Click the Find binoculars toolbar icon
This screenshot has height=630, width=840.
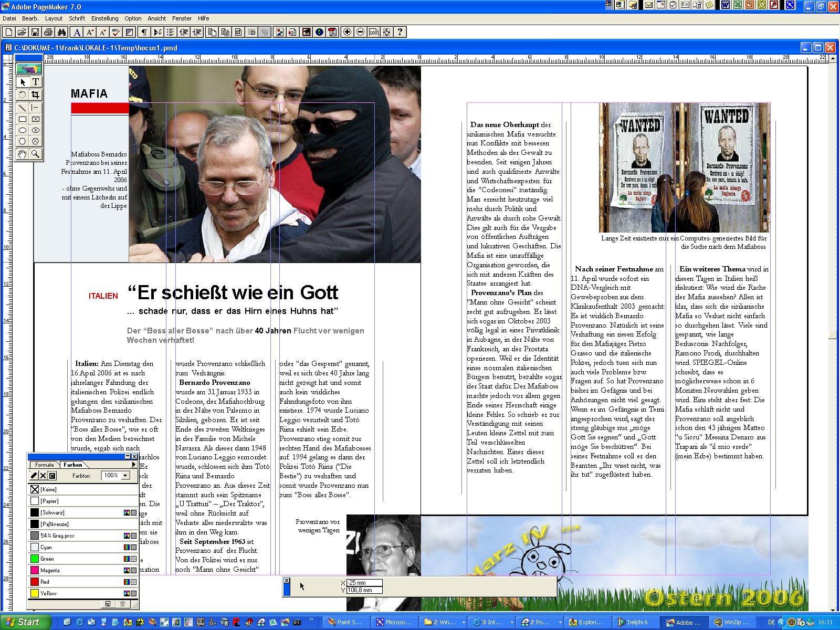point(61,32)
